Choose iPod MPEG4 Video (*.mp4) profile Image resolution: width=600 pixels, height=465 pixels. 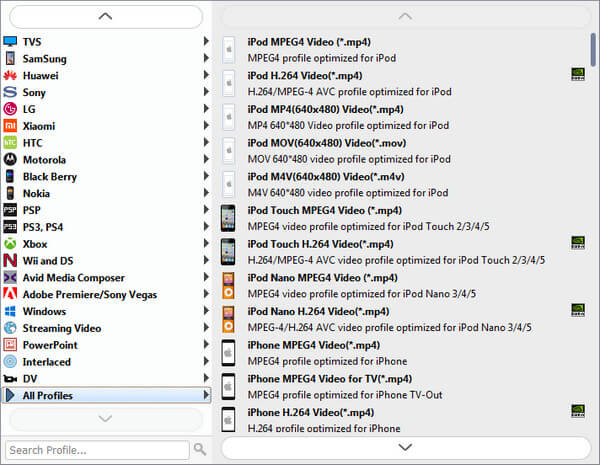click(404, 50)
